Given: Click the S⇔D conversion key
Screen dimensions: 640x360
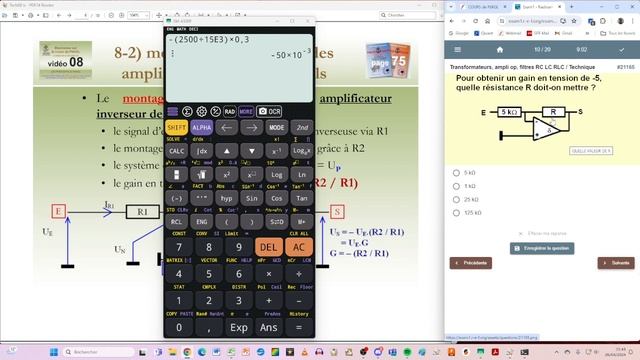Looking at the screenshot, I should click(276, 222).
